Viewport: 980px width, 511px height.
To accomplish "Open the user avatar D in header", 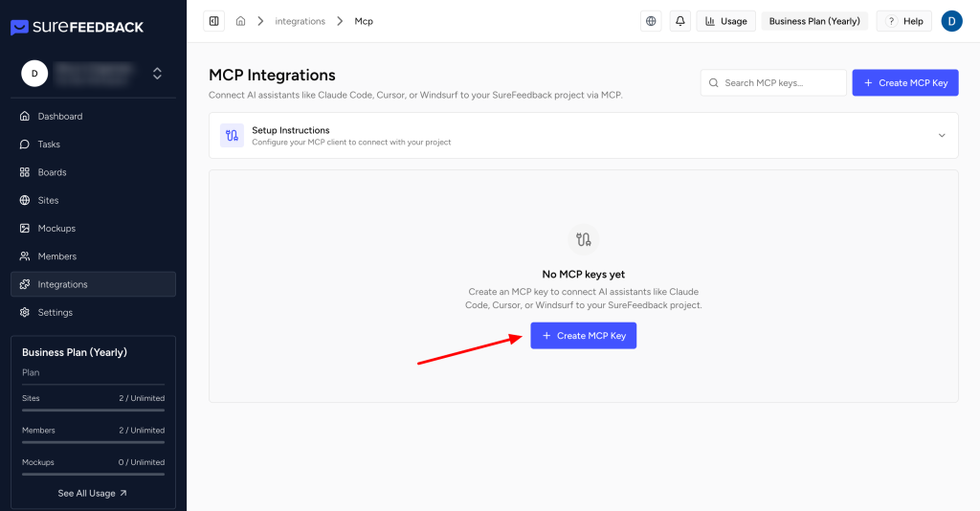I will pyautogui.click(x=952, y=21).
